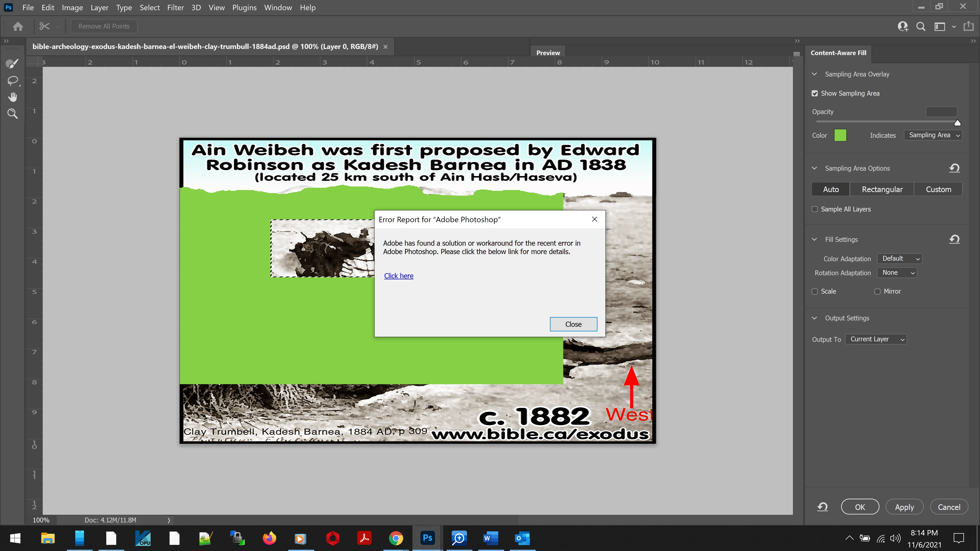Open the Color Adaptation dropdown
The height and width of the screenshot is (551, 980).
[x=899, y=259]
